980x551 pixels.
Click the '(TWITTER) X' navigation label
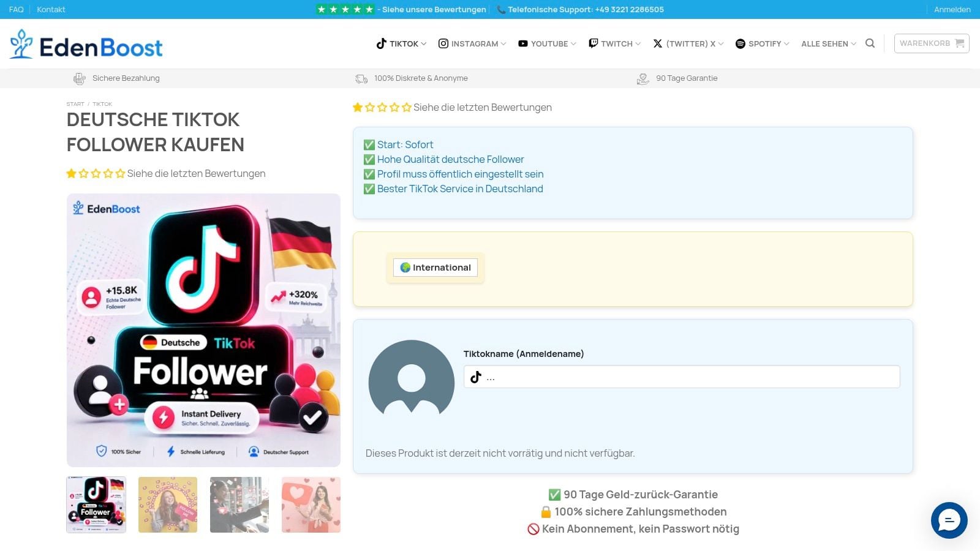point(691,43)
